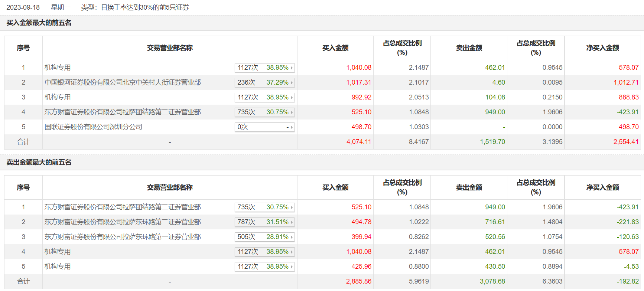Open 东方财富证券拉萨东环路第一证券营业部 link

click(123, 237)
